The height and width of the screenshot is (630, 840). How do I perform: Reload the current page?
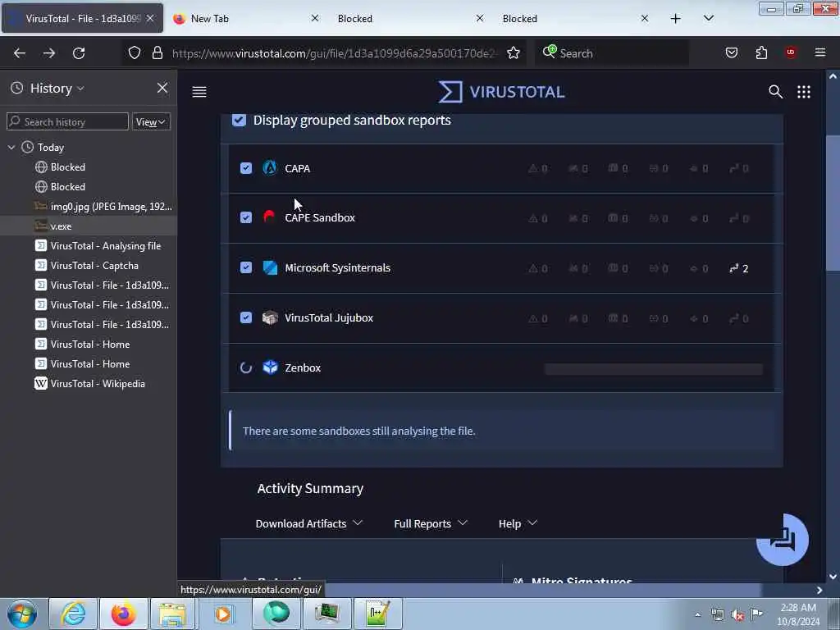coord(79,53)
